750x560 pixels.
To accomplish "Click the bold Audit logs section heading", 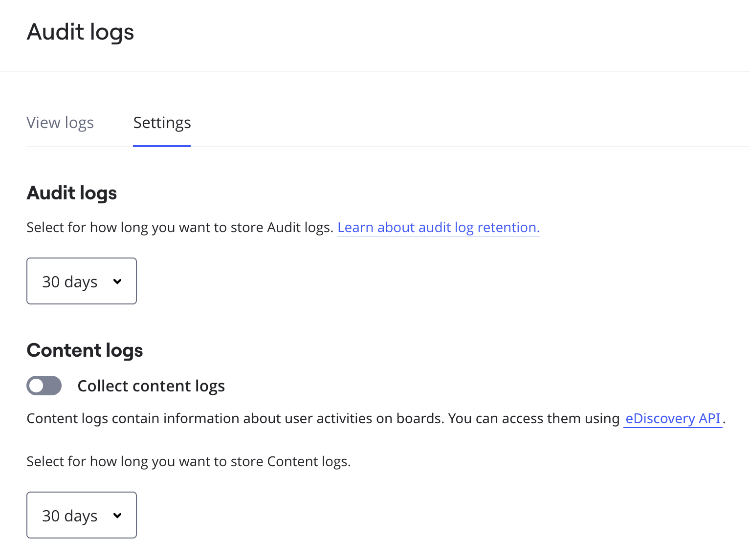I will click(x=72, y=193).
